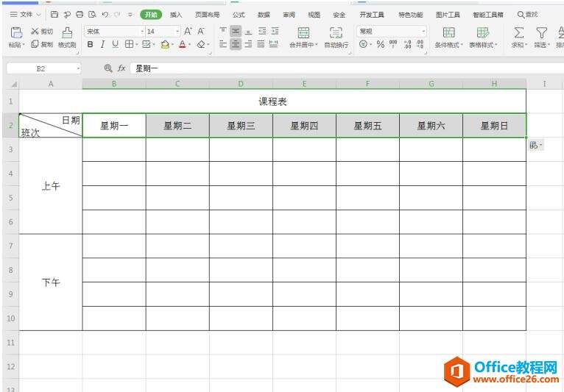
Task: Click the fill color paint bucket
Action: 165,45
